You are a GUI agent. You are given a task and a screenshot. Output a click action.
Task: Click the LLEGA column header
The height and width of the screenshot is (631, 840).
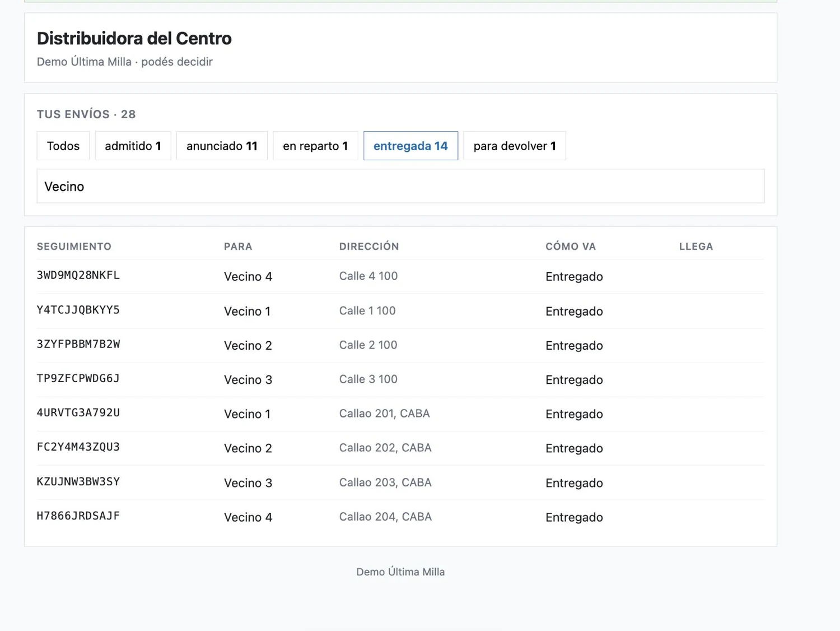tap(696, 247)
